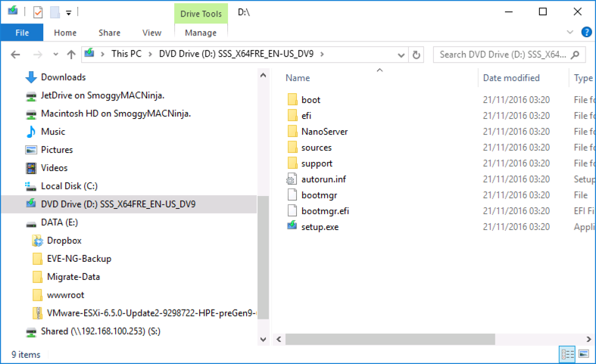
Task: Click the horizontal scrollbar right arrow
Action: click(x=588, y=339)
